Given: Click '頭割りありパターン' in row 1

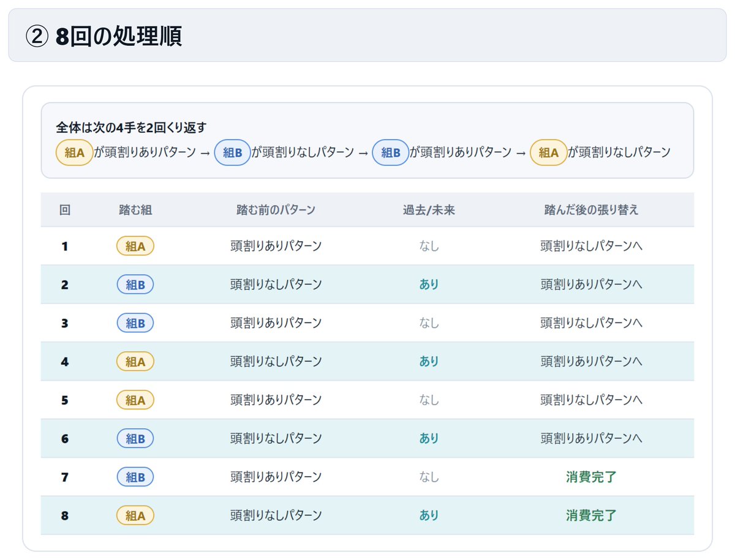Looking at the screenshot, I should point(276,246).
